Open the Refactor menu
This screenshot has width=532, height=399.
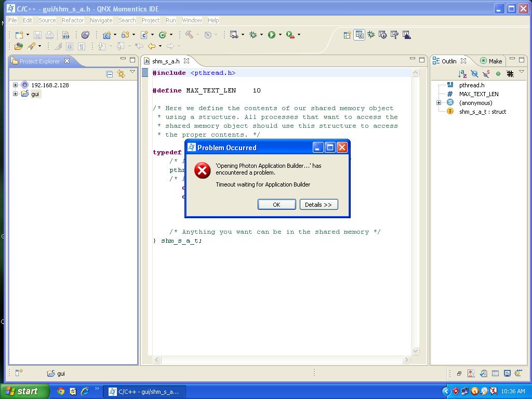[x=73, y=20]
